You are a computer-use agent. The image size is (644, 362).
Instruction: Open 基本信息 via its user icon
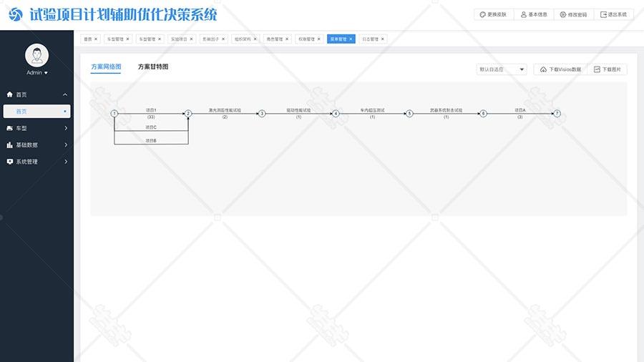pyautogui.click(x=524, y=14)
